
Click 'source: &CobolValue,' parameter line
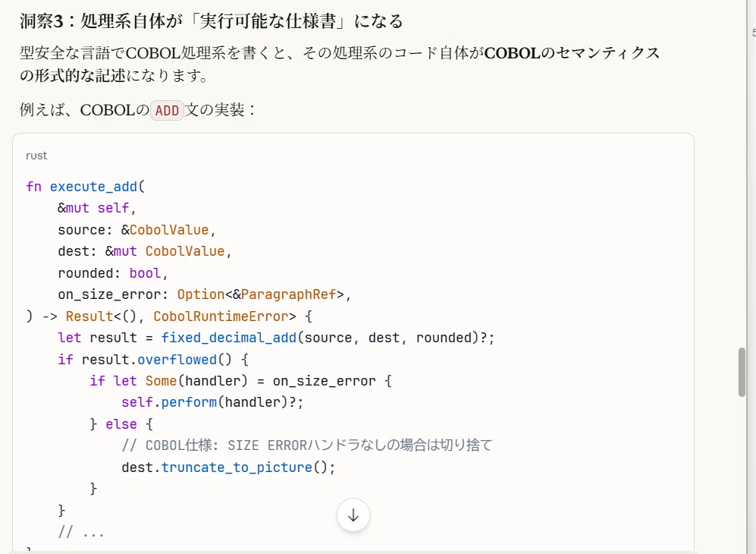coord(137,230)
